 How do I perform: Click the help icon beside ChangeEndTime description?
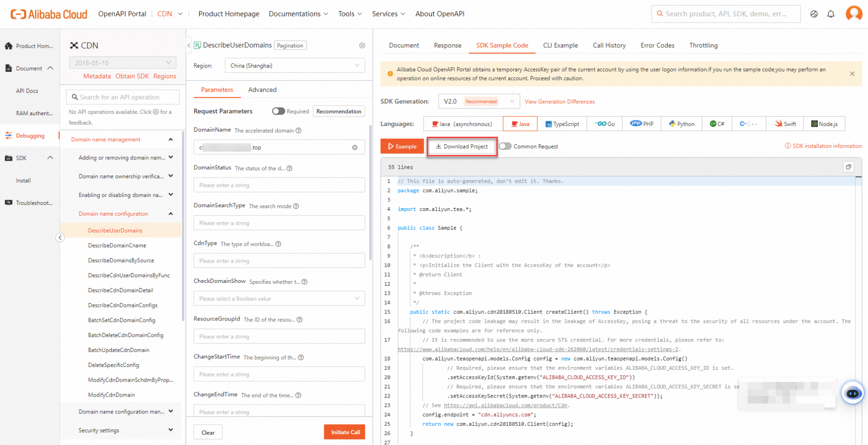pyautogui.click(x=298, y=395)
